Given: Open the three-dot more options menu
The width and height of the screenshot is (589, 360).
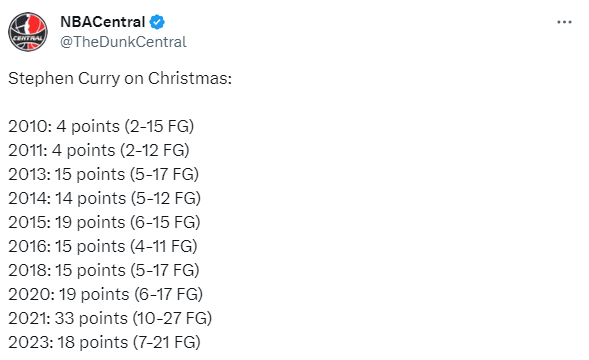Looking at the screenshot, I should click(564, 23).
